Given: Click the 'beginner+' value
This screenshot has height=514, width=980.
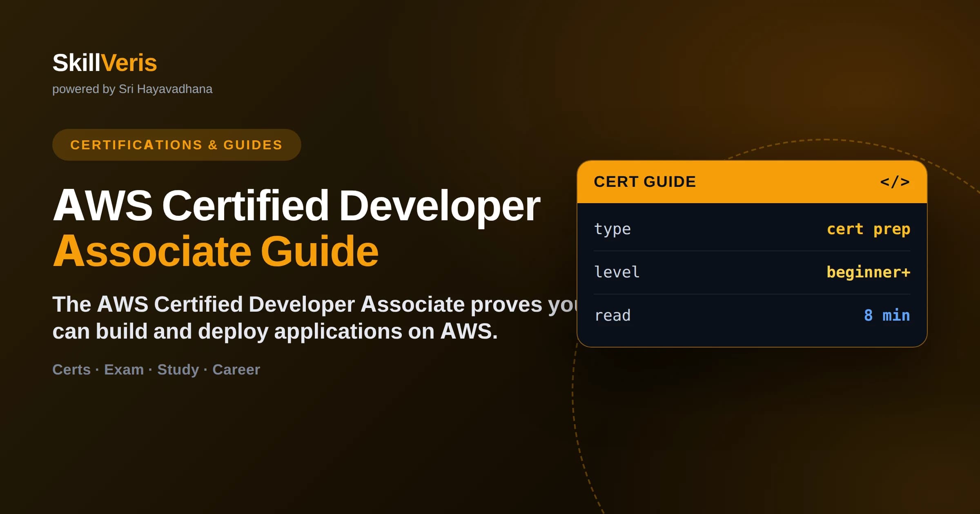Looking at the screenshot, I should tap(869, 272).
